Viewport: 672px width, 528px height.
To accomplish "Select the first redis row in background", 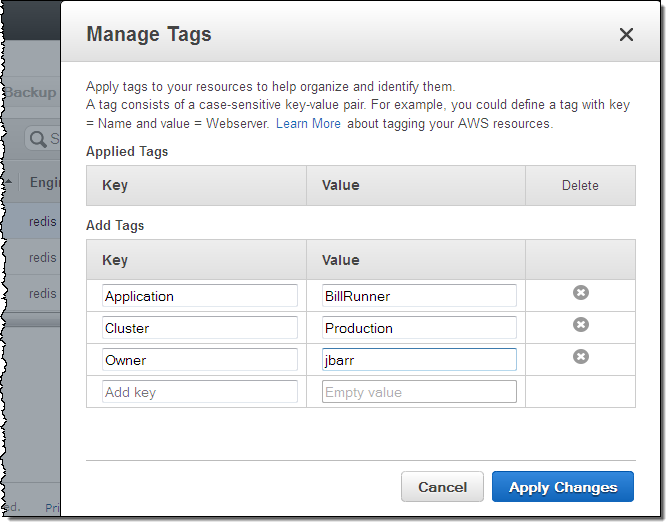I will click(x=42, y=222).
